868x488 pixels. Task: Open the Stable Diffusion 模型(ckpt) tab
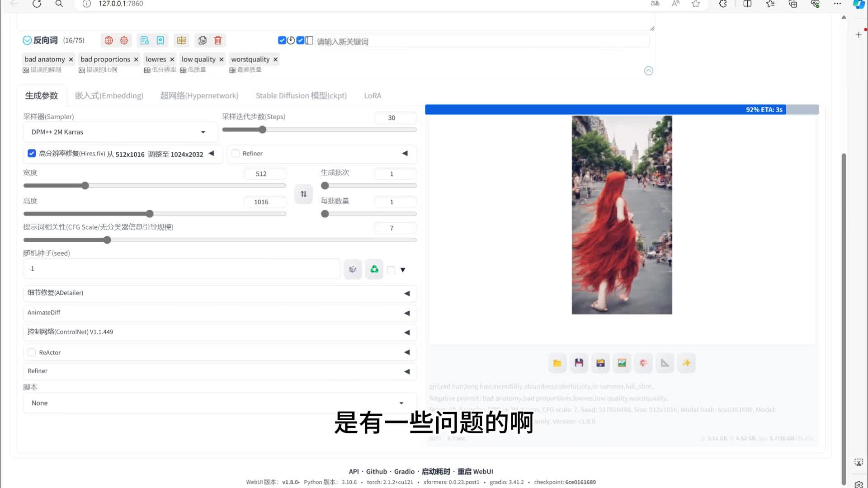[301, 96]
